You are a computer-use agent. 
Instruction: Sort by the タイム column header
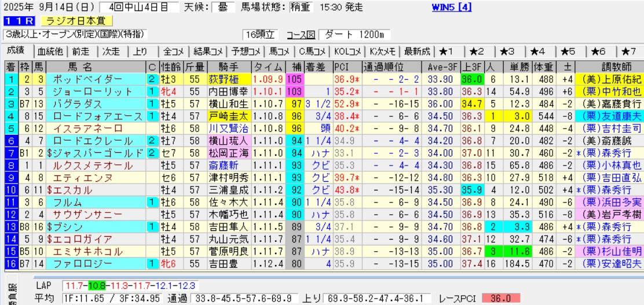pos(268,66)
